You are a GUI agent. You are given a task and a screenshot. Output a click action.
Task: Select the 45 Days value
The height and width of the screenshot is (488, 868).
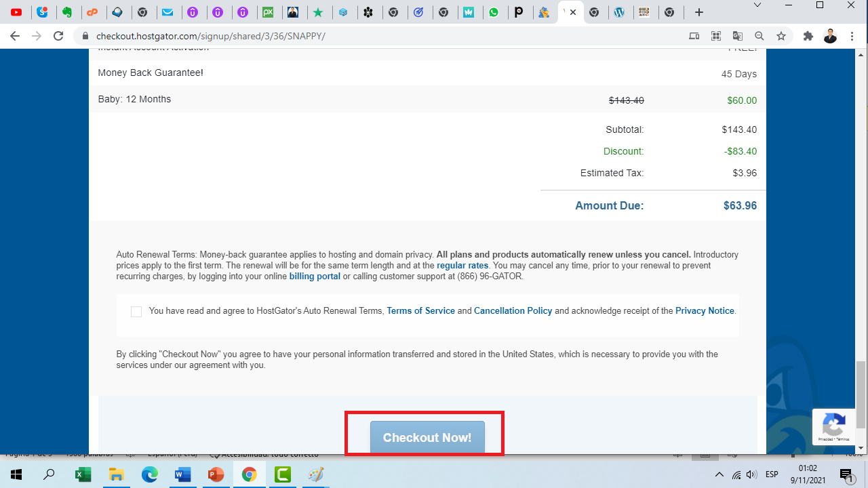[x=739, y=74]
